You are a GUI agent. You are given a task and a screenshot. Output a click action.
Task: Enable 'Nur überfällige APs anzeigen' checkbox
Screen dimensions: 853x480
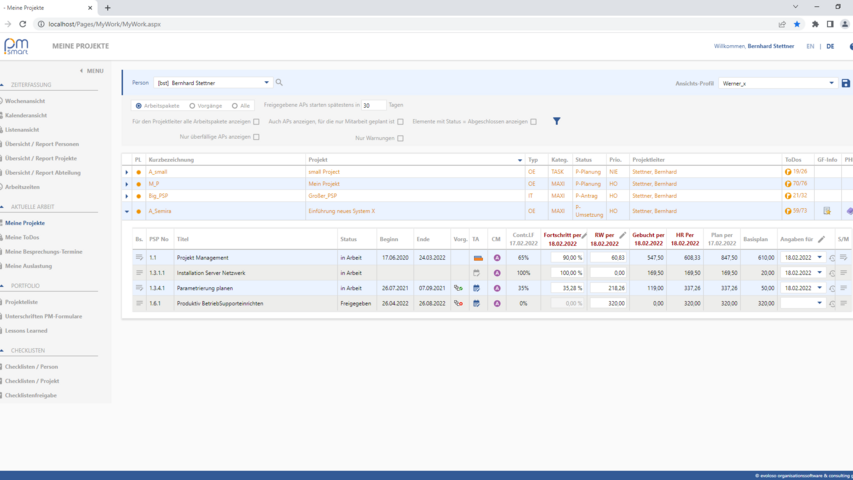(256, 137)
